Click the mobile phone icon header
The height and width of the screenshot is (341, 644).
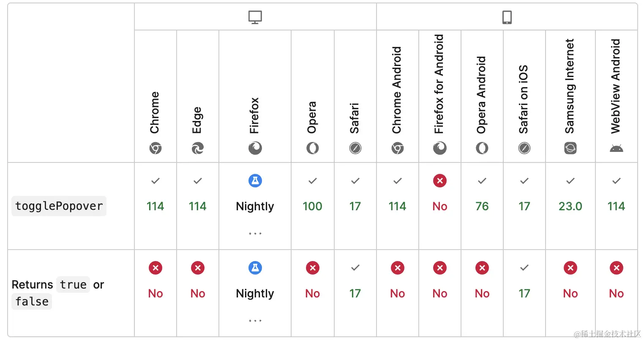[507, 17]
